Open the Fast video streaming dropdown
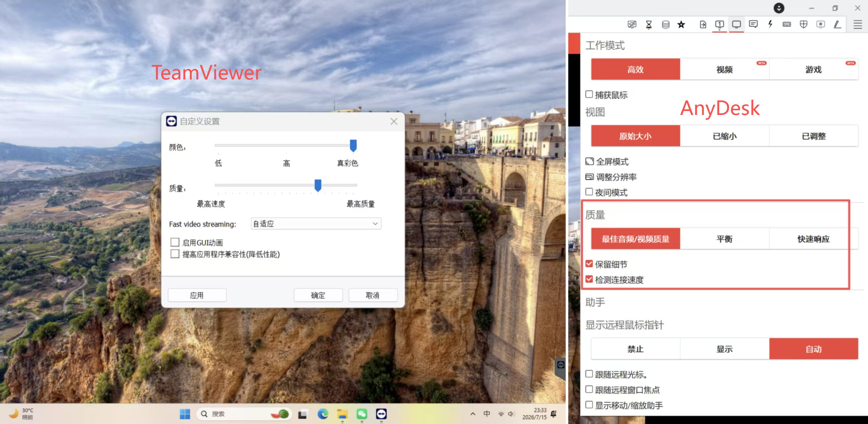 coord(316,224)
